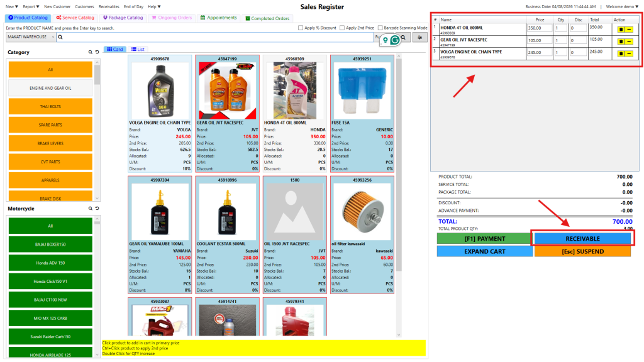Open the Completed Orders tab
The width and height of the screenshot is (644, 362).
[268, 18]
